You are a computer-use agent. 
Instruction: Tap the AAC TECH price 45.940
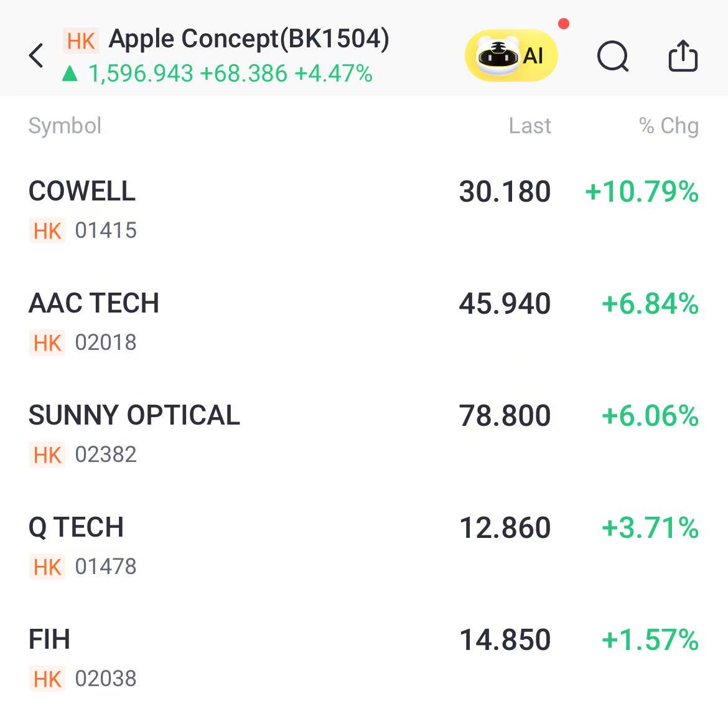(x=505, y=303)
